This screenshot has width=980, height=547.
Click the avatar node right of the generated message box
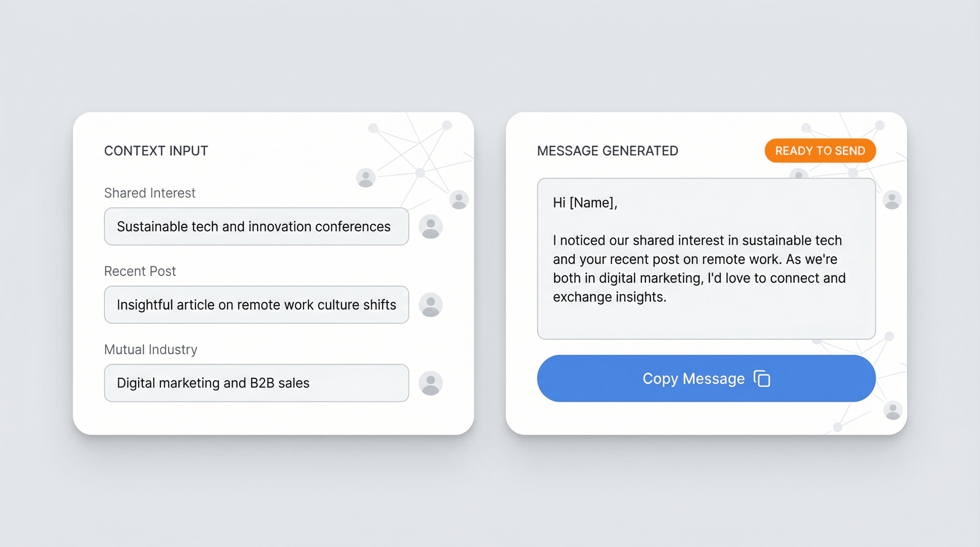892,200
